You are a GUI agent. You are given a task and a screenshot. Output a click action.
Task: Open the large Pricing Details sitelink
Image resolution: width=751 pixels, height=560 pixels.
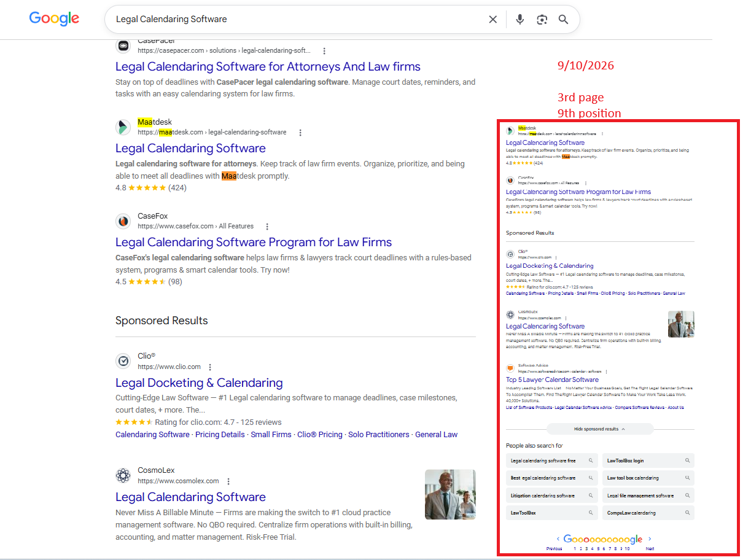220,434
